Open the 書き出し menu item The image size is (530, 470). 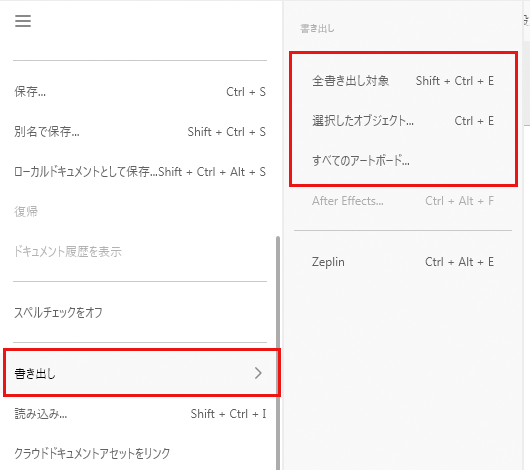142,373
